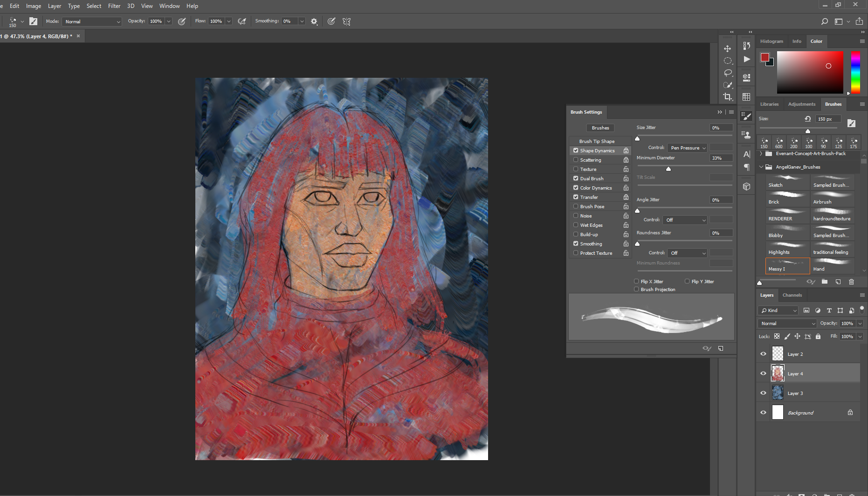Viewport: 868px width, 496px height.
Task: Switch to the Channels tab
Action: 792,295
